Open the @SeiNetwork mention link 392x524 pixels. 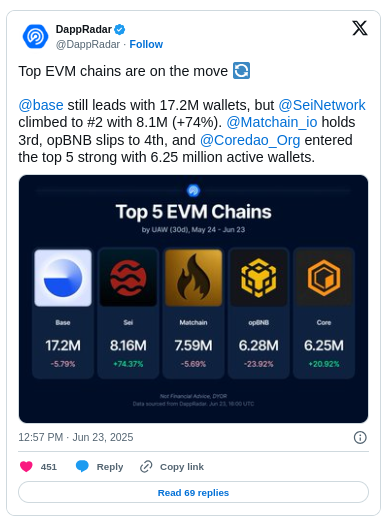(322, 105)
